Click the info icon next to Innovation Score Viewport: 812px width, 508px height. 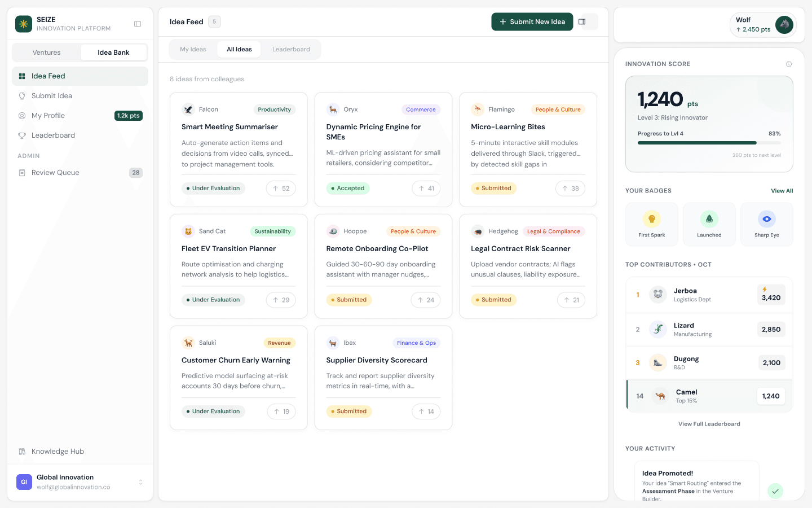point(789,64)
